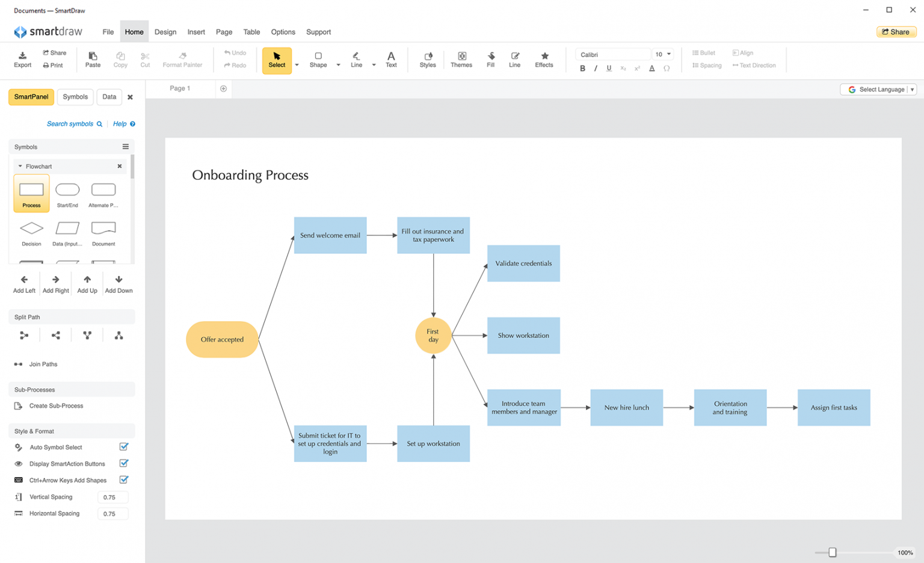Image resolution: width=924 pixels, height=563 pixels.
Task: Switch to the Design ribbon tab
Action: [165, 32]
